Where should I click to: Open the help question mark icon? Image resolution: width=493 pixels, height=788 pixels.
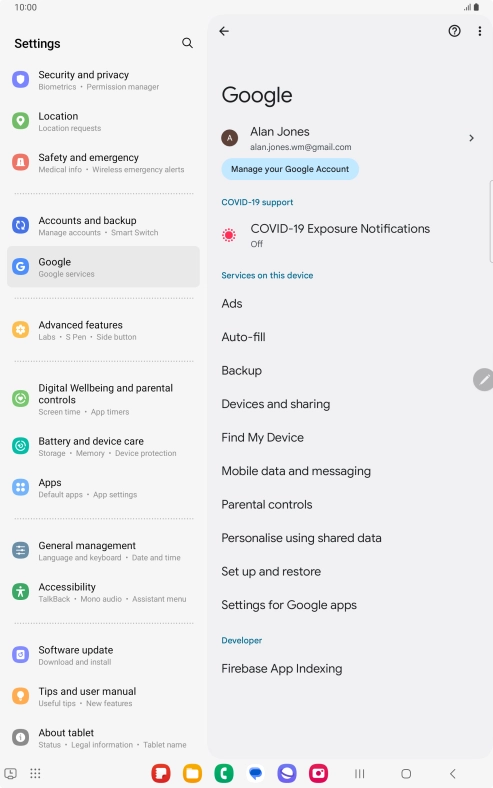click(454, 31)
